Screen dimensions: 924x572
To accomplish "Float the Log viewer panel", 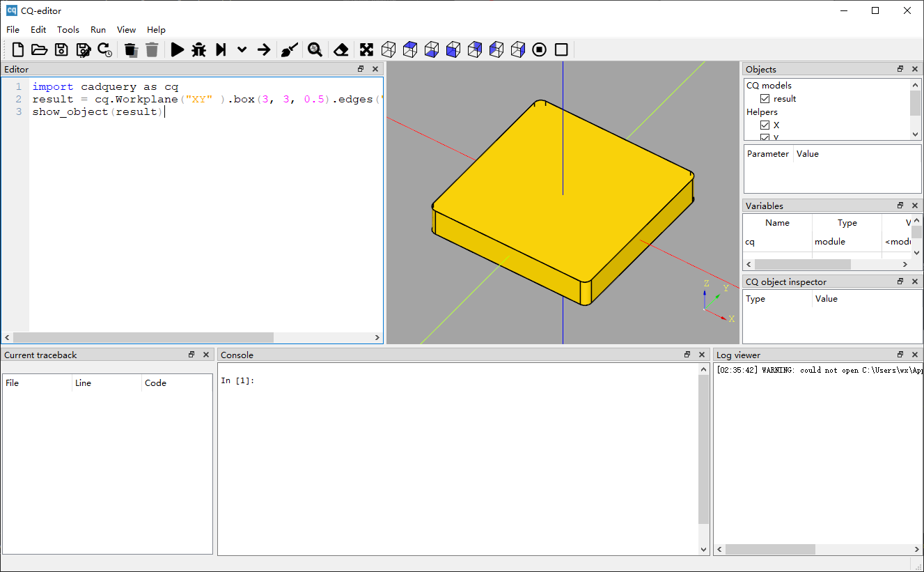I will pos(900,355).
